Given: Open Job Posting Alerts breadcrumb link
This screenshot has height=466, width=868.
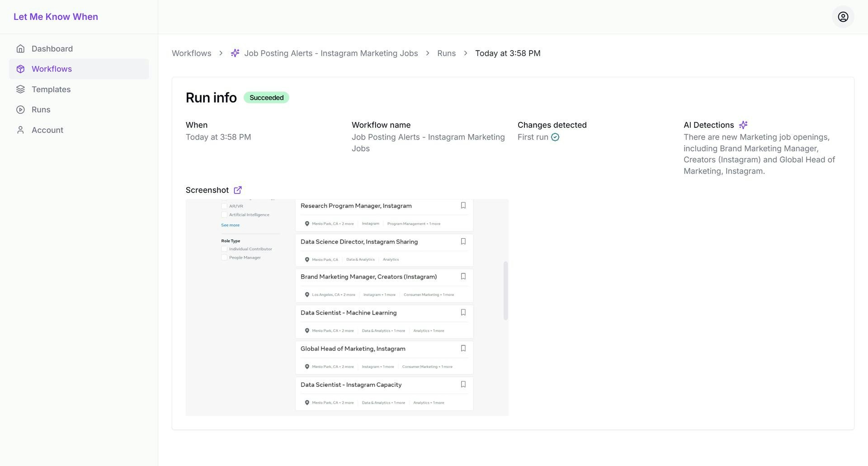Looking at the screenshot, I should [x=331, y=53].
